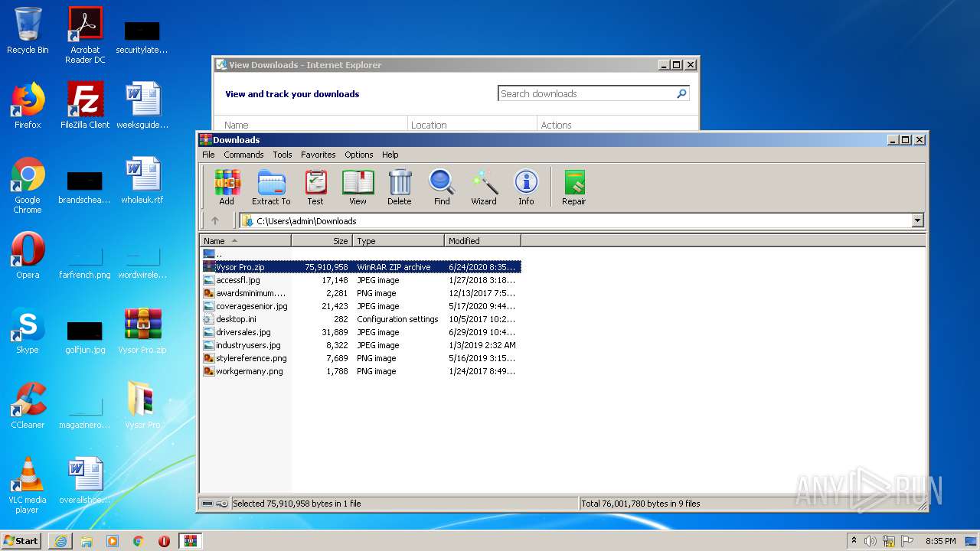Open Google Chrome desktop shortcut
Screen dimensions: 980x551
click(28, 185)
